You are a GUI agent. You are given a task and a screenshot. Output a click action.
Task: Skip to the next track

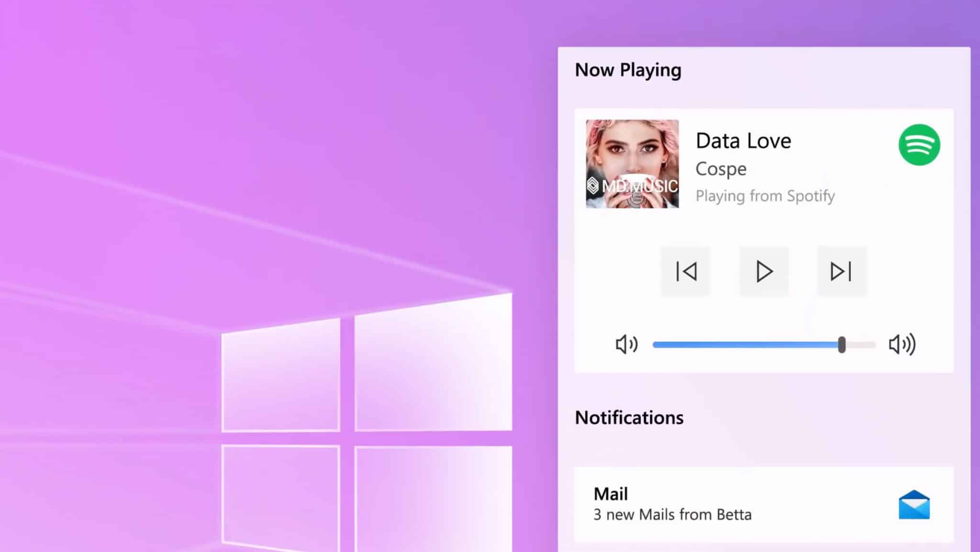[841, 271]
